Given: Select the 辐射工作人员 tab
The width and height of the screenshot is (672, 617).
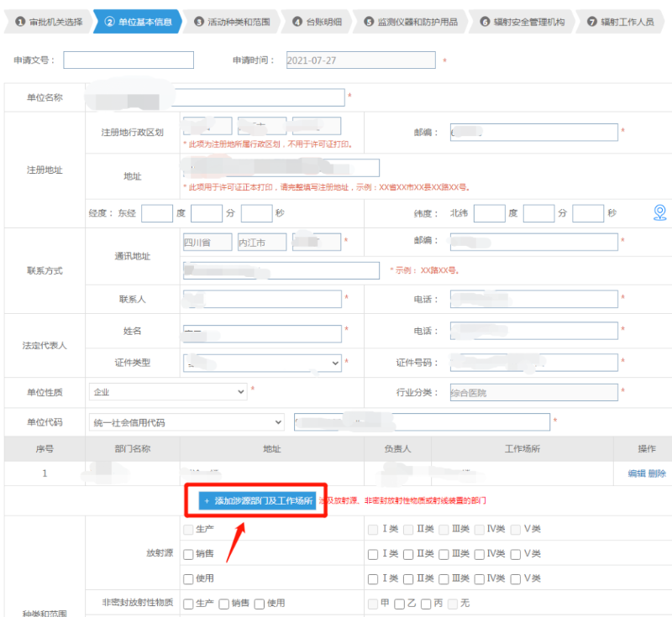Looking at the screenshot, I should tap(620, 22).
